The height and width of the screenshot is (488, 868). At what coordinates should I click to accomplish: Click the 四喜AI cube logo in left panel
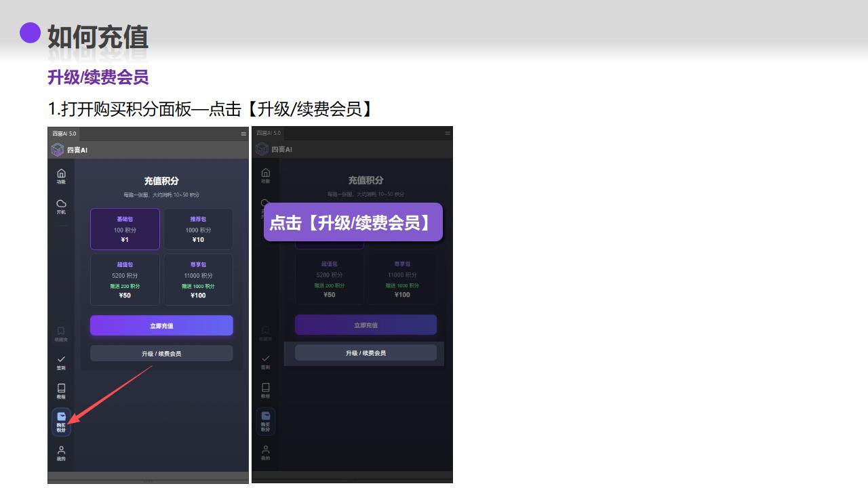point(58,150)
